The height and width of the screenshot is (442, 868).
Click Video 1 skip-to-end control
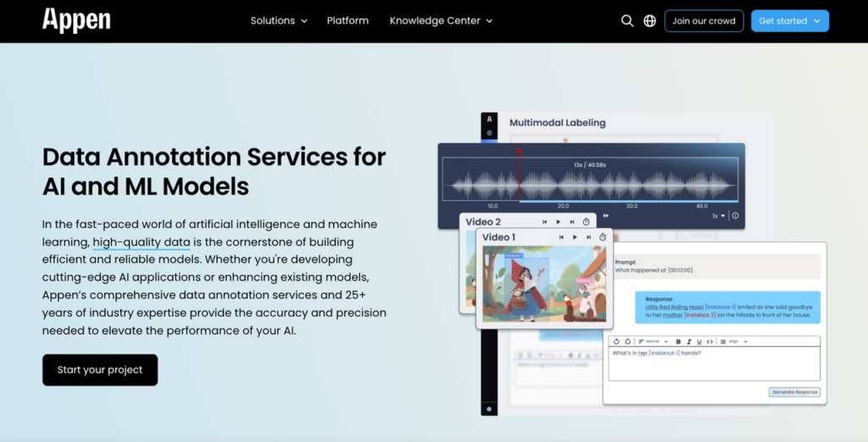pyautogui.click(x=588, y=237)
